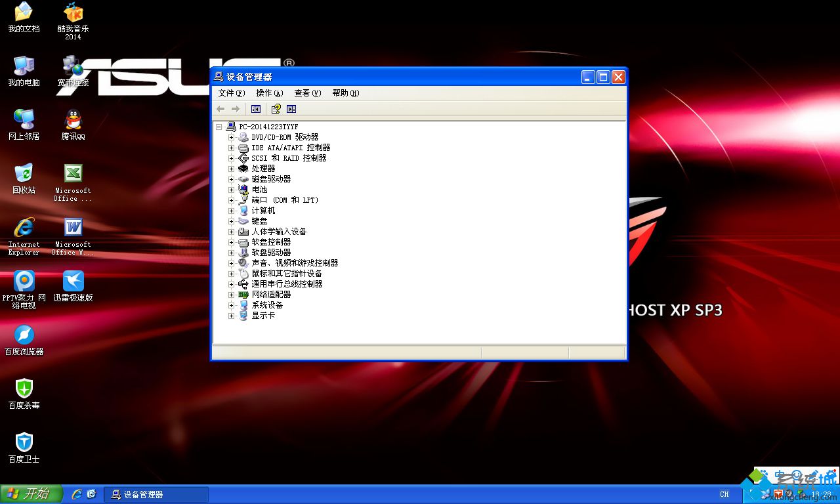This screenshot has width=840, height=504.
Task: Select the 软盘控制器 device icon
Action: 243,242
